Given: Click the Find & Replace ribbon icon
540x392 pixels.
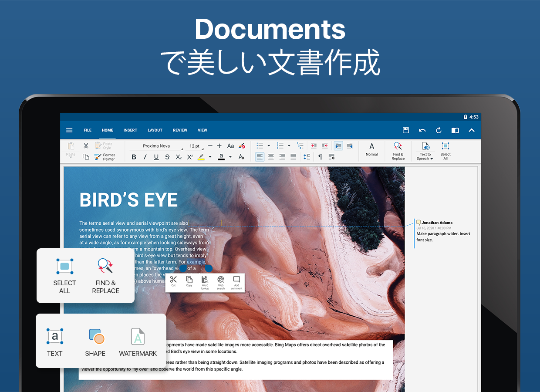Looking at the screenshot, I should (398, 151).
